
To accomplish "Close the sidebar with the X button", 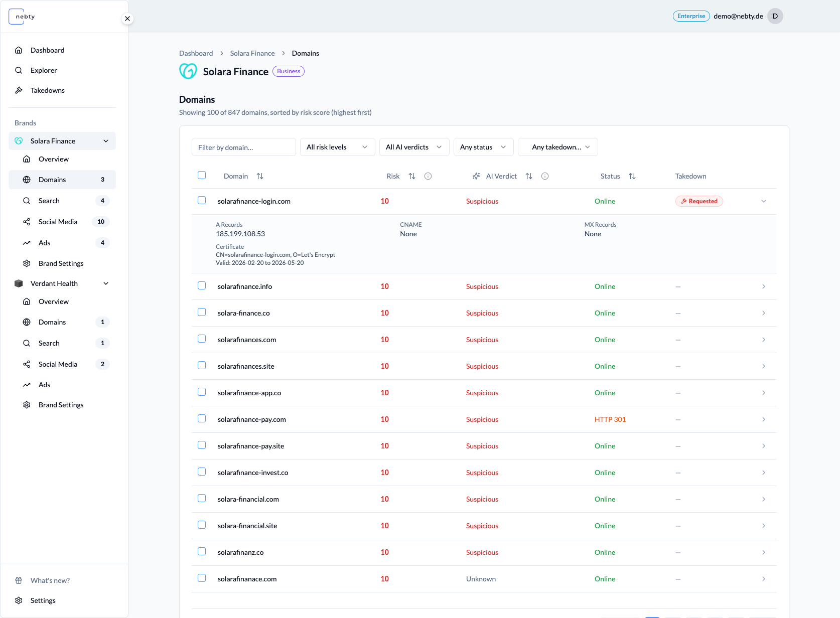I will (127, 19).
